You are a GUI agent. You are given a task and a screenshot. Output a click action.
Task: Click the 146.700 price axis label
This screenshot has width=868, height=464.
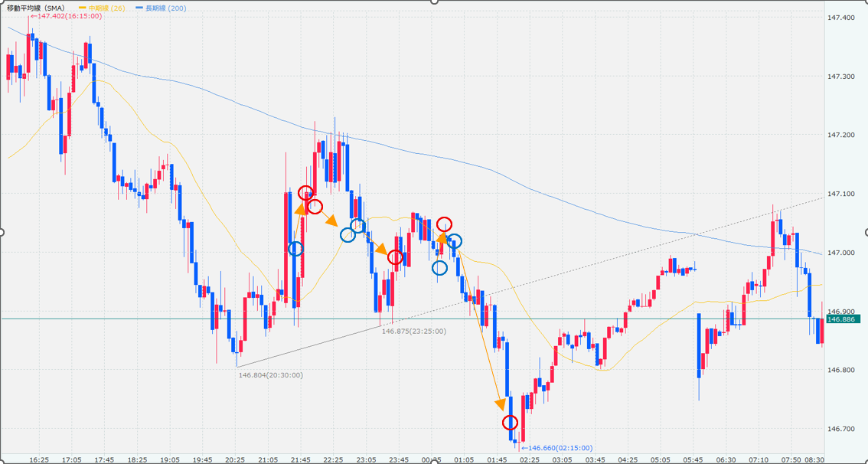841,429
